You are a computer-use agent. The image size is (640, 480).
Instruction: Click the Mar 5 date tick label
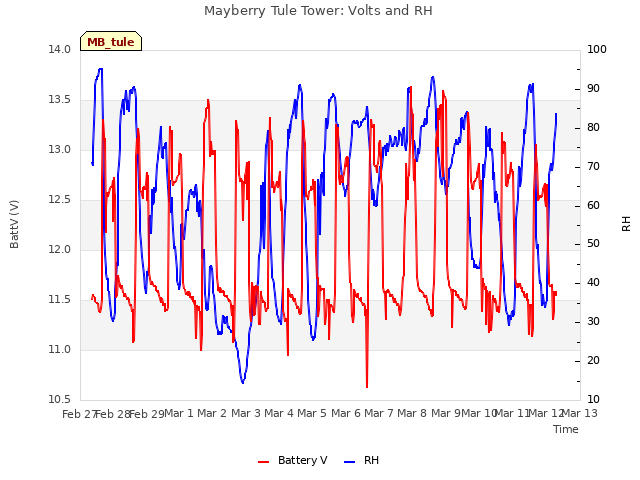tap(312, 413)
